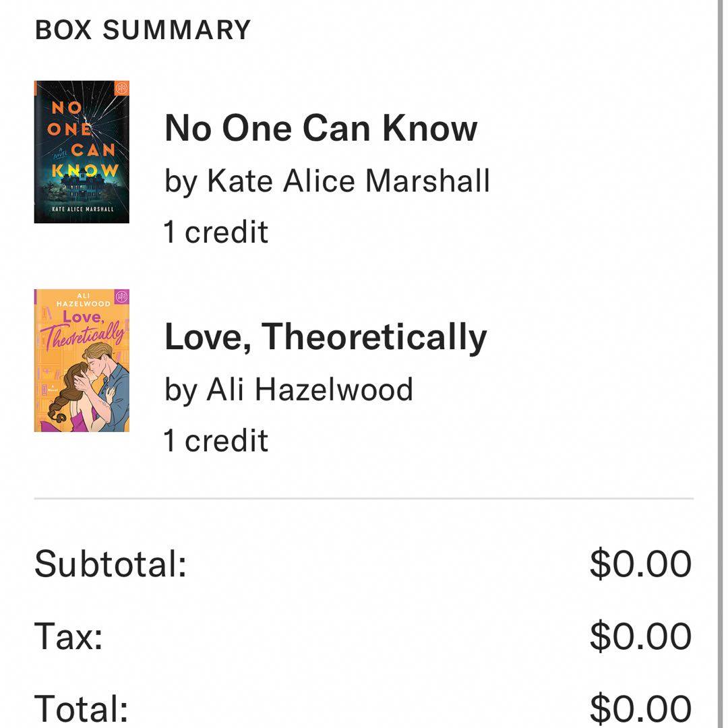Screen dimensions: 728x728
Task: Select author line by Ali Hazelwood
Action: click(289, 389)
